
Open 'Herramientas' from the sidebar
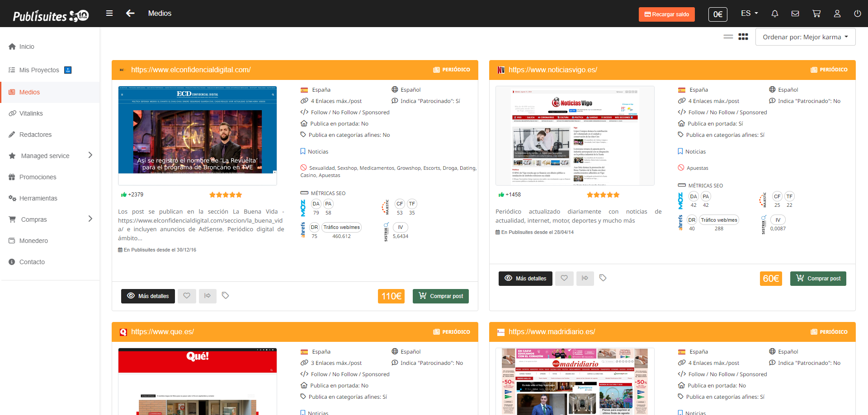38,198
